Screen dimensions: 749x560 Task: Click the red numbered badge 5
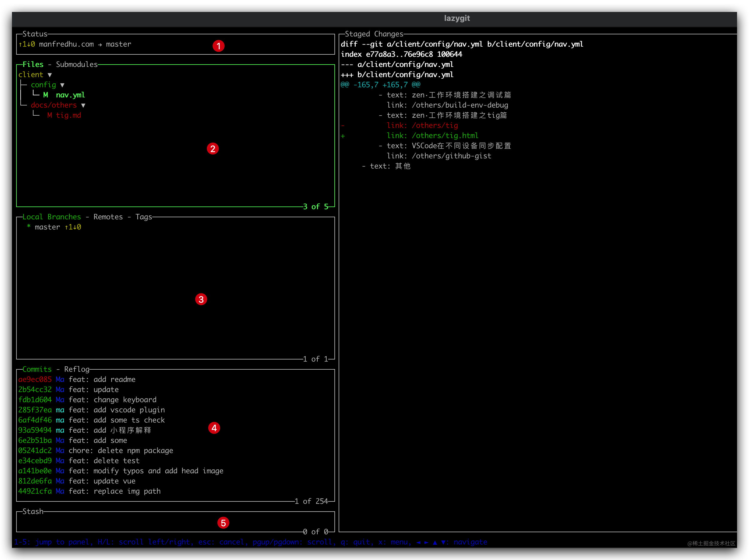(x=223, y=523)
